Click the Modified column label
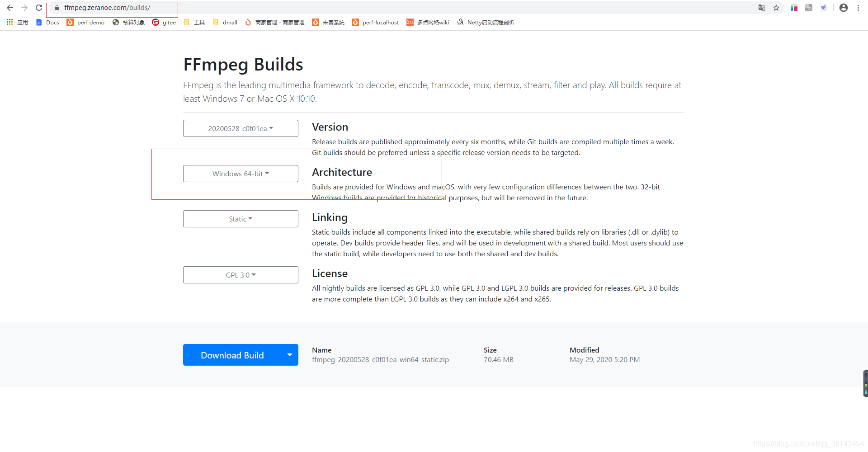This screenshot has width=868, height=452. coord(584,350)
